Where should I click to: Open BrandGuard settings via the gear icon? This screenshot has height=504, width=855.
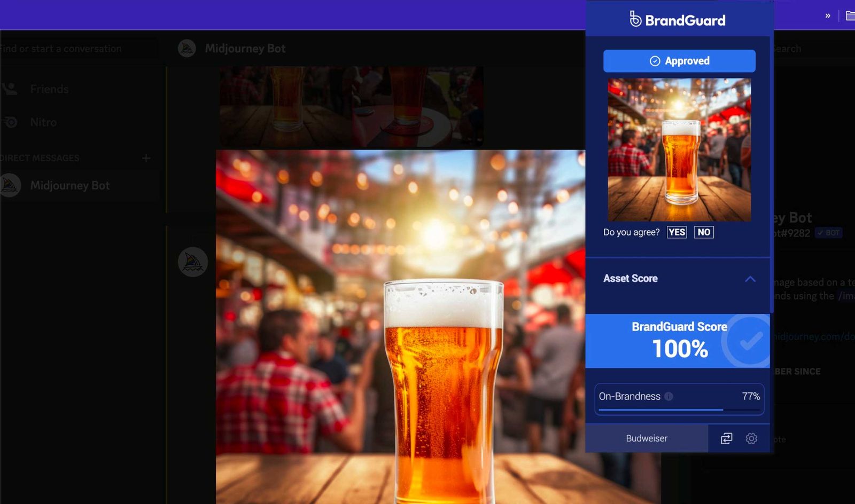[752, 438]
